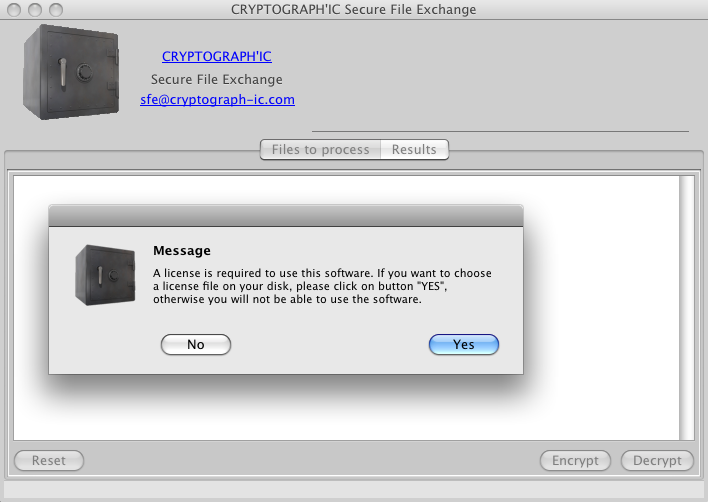This screenshot has width=708, height=502.
Task: Switch to the Files to process tab
Action: pyautogui.click(x=320, y=150)
